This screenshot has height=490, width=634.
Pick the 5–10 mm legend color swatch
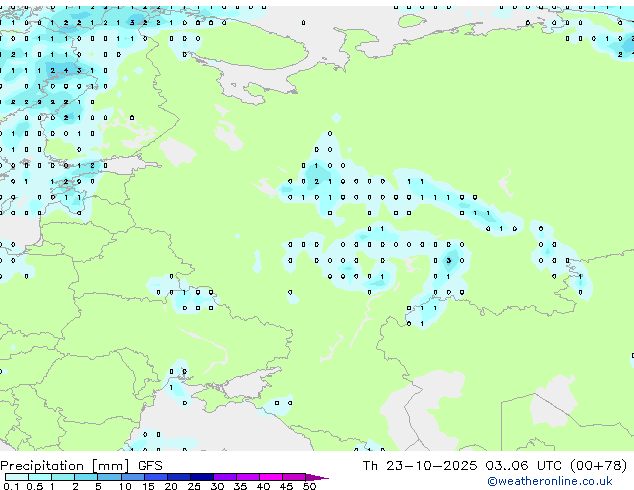pyautogui.click(x=109, y=477)
